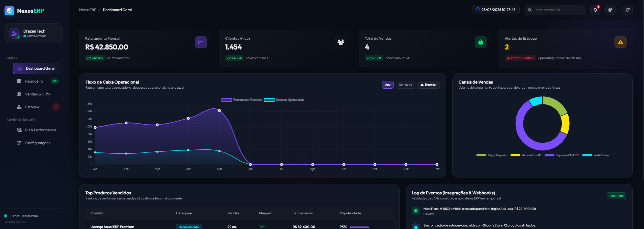This screenshot has width=644, height=229.
Task: Click the Clientes Ativos users icon
Action: pos(341,42)
